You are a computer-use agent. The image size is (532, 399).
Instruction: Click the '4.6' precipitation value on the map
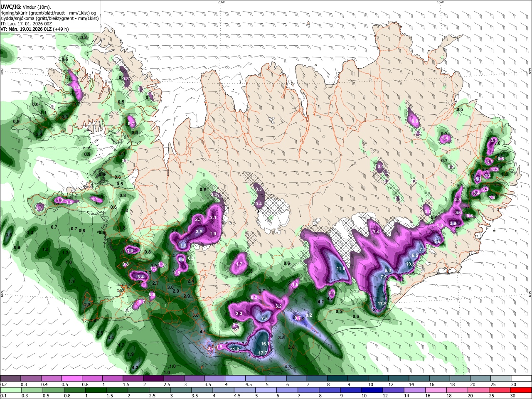pos(181,259)
